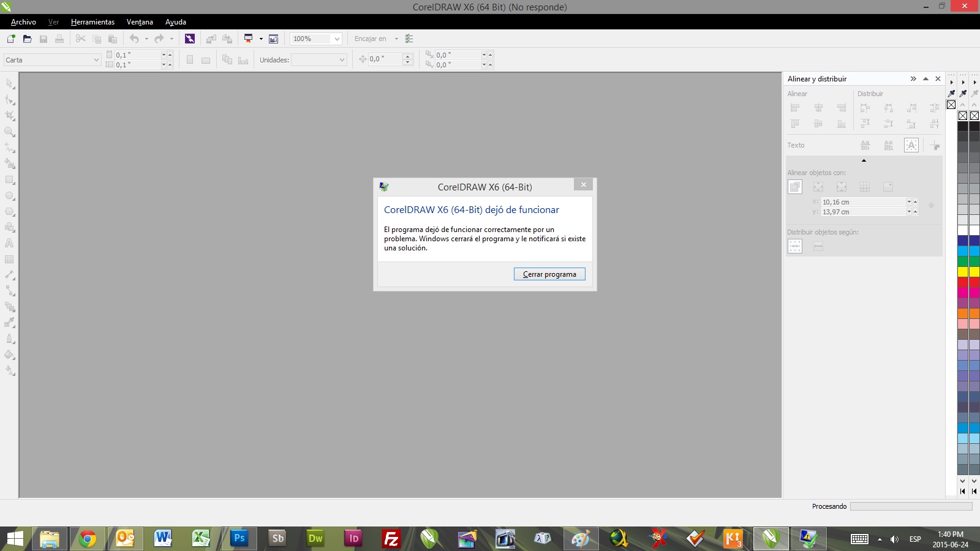Click the Paste clipboard icon

click(x=113, y=39)
